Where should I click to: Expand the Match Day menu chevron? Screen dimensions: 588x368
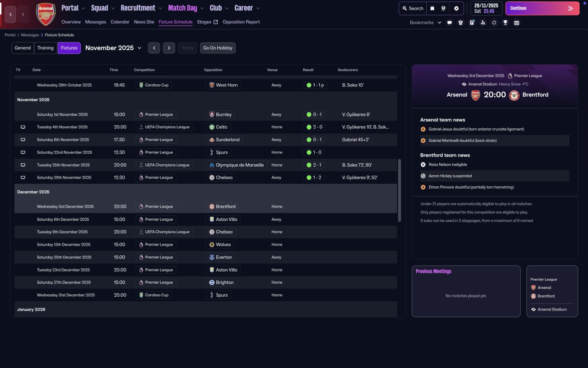[x=202, y=8]
